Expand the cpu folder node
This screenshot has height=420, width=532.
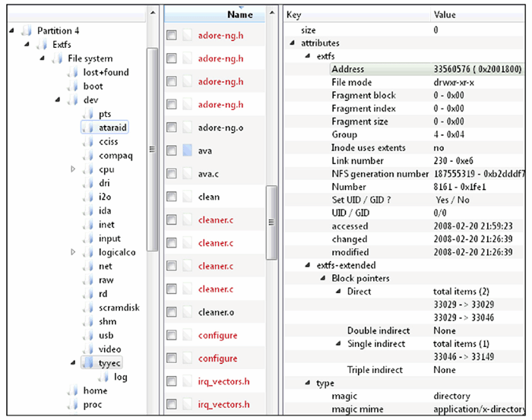pos(73,169)
